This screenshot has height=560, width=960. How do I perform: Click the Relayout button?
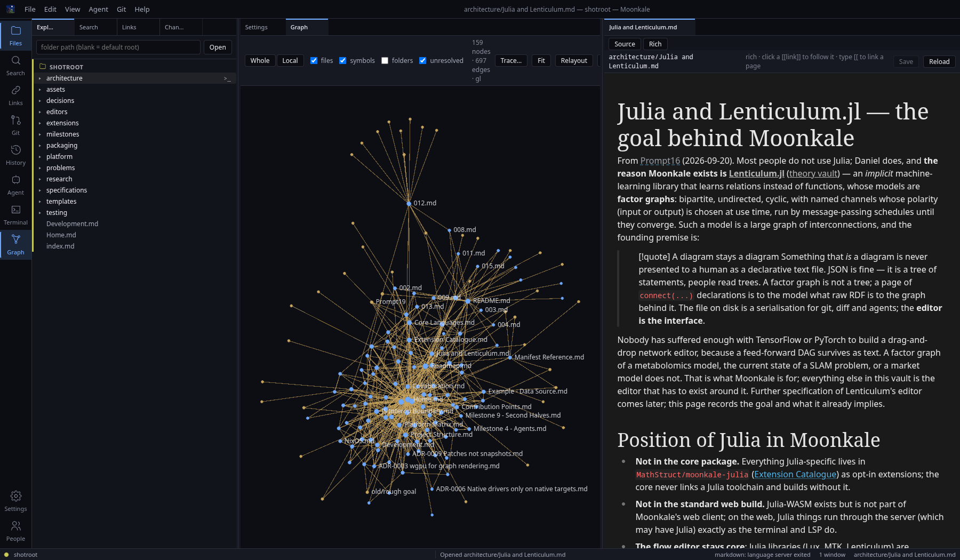pos(574,61)
